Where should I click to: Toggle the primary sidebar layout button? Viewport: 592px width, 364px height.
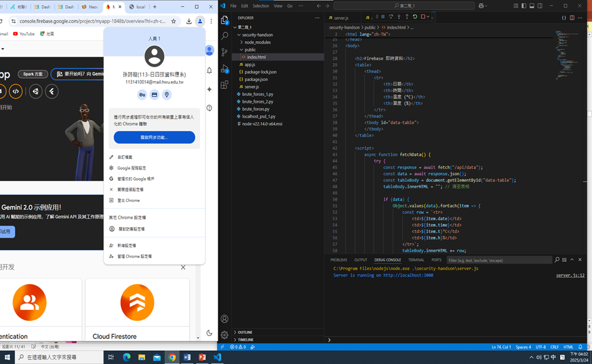(524, 6)
